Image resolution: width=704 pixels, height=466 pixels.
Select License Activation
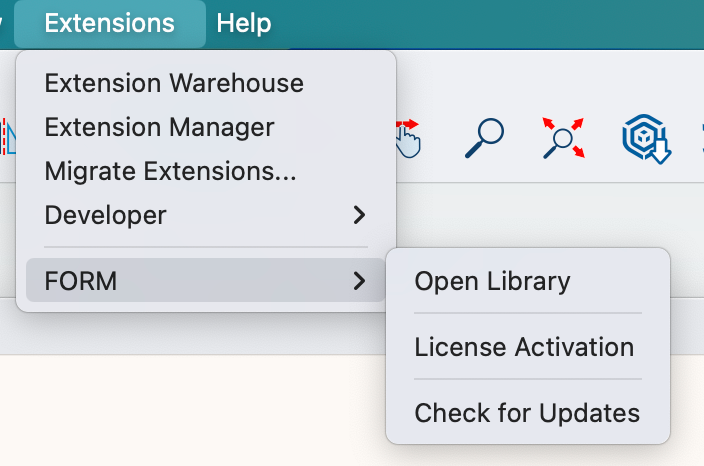pos(524,347)
